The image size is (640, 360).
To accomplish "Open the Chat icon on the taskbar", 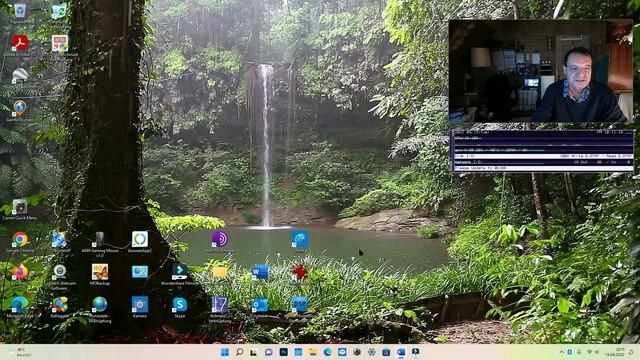I will [269, 352].
